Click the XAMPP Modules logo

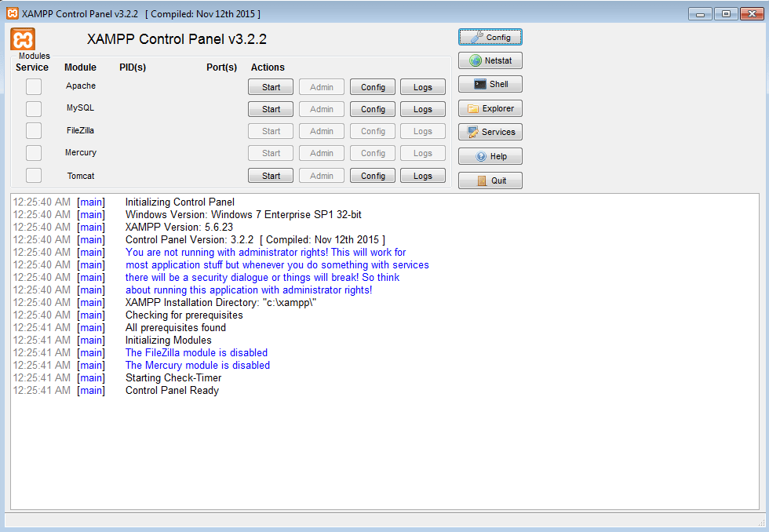(x=22, y=38)
